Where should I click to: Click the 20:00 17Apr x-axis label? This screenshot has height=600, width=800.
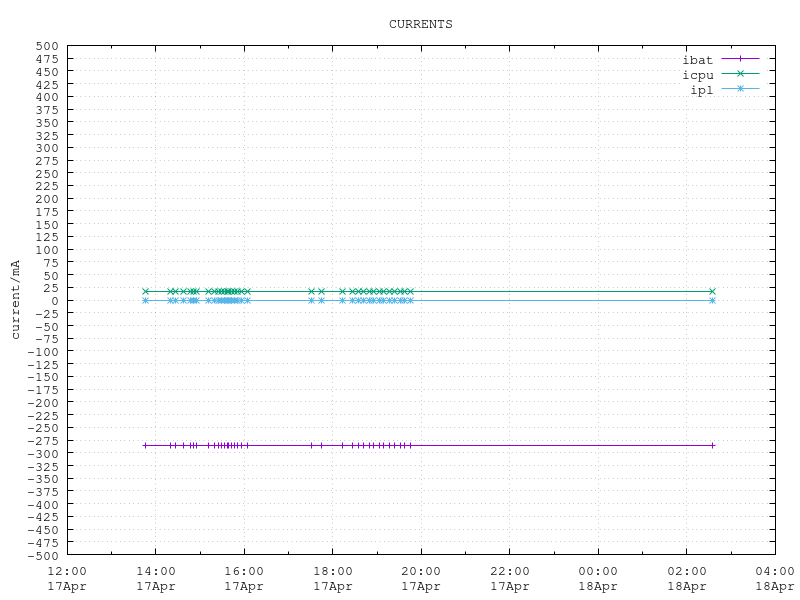pos(421,579)
